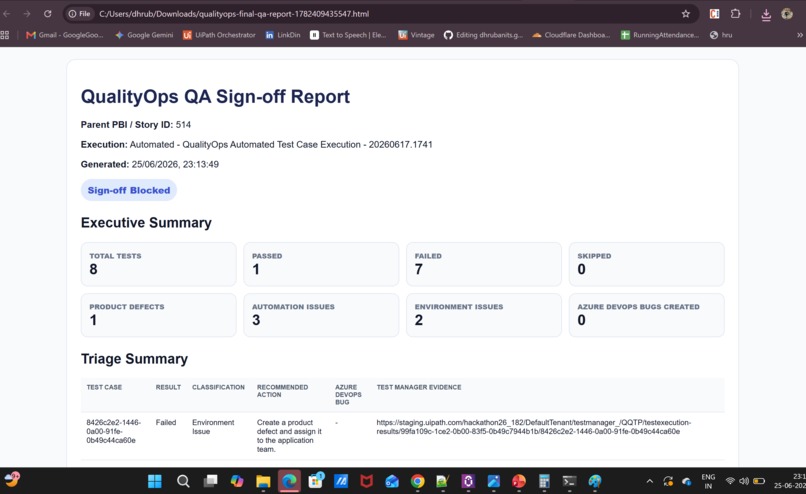Select the Environment Issue classification cell
Image resolution: width=806 pixels, height=494 pixels.
[x=213, y=427]
